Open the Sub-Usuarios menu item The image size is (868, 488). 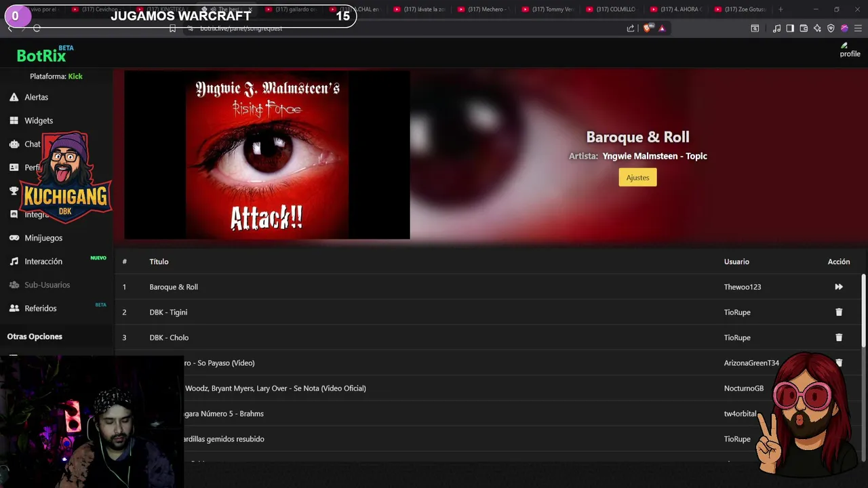(x=47, y=285)
